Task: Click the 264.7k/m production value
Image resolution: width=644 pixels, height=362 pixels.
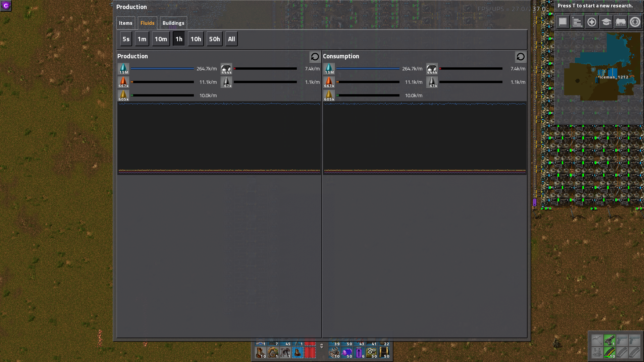Action: point(207,69)
